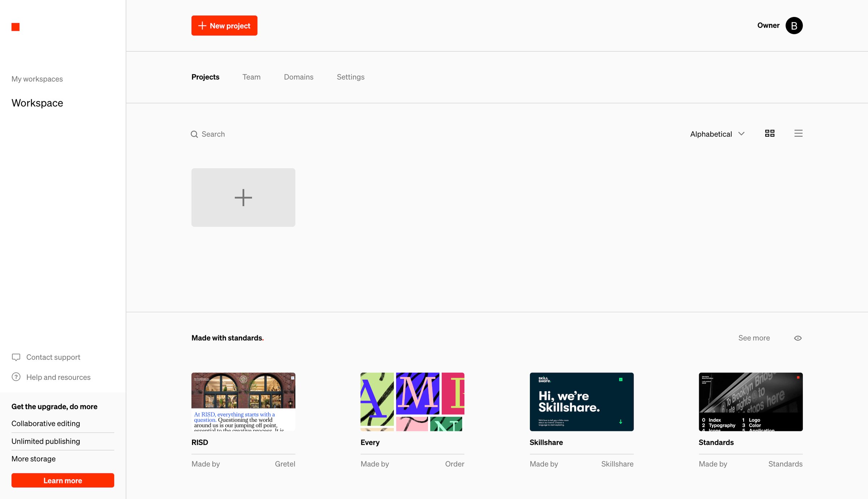Click More storage feature text

[x=33, y=459]
